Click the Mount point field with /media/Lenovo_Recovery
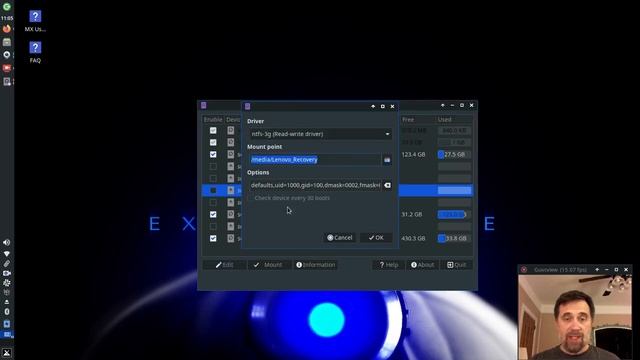This screenshot has width=640, height=360. [314, 160]
